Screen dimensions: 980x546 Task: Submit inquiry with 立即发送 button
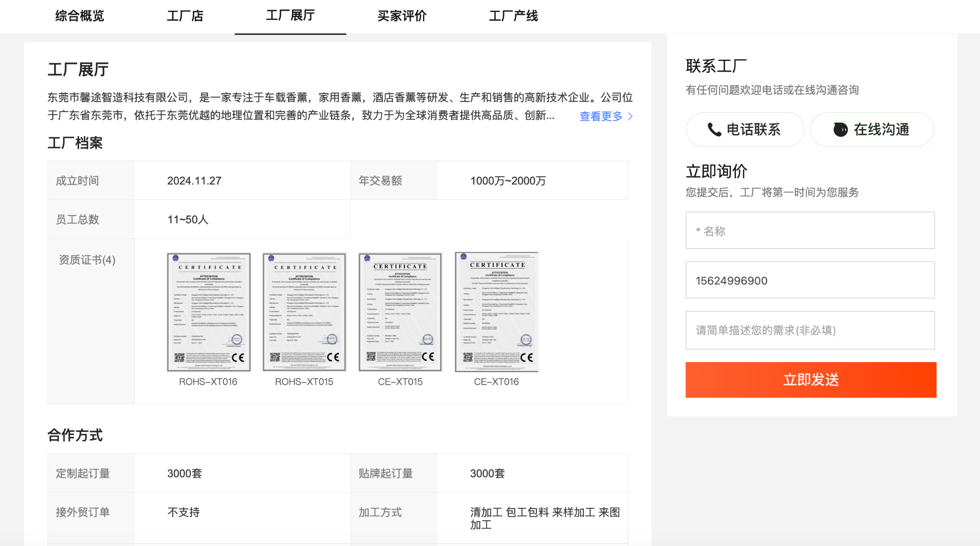811,380
